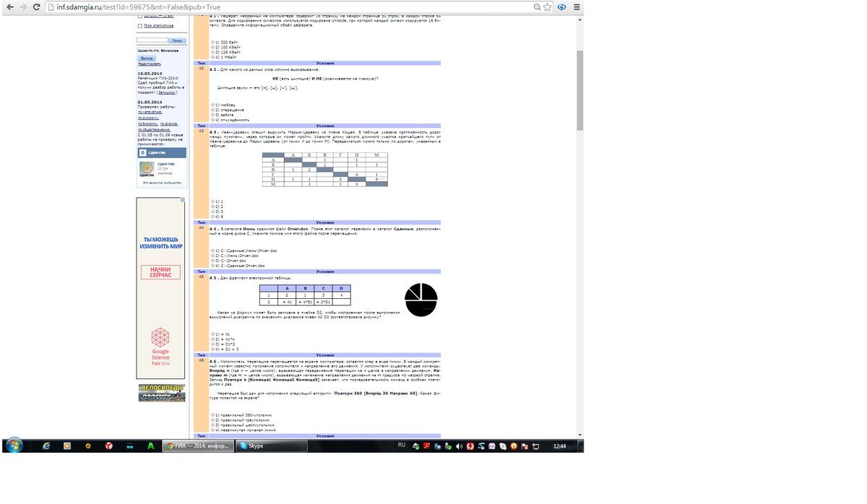The image size is (867, 504).
Task: Switch to the ГИА — 2014 Chrome taskbar window
Action: [198, 446]
